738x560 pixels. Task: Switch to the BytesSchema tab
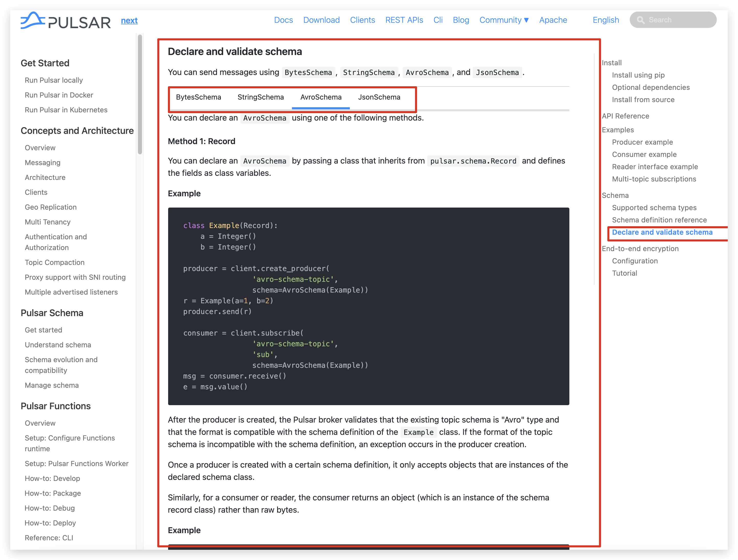[x=199, y=97]
